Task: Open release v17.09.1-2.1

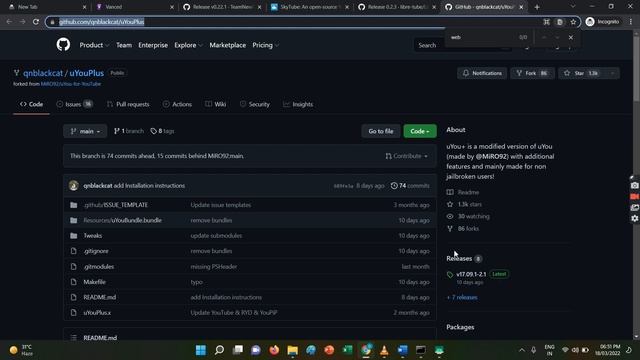Action: click(471, 274)
